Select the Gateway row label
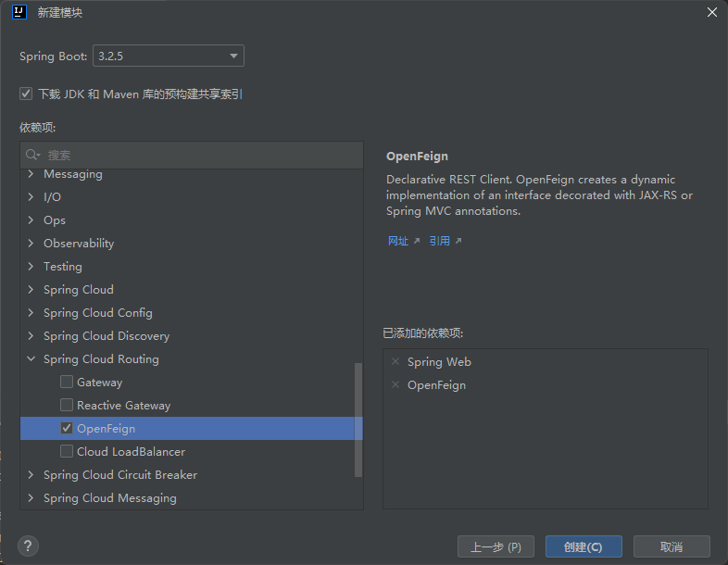 99,383
